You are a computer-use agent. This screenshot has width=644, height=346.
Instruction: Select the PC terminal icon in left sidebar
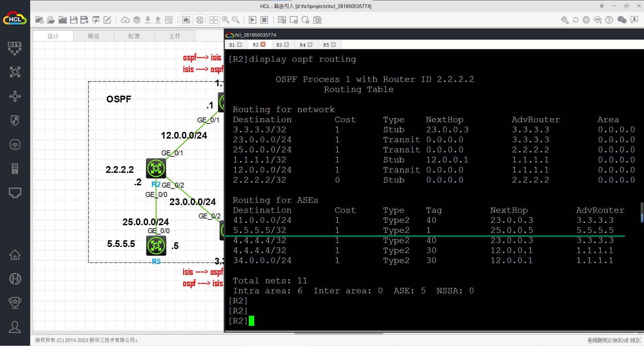coord(15,193)
